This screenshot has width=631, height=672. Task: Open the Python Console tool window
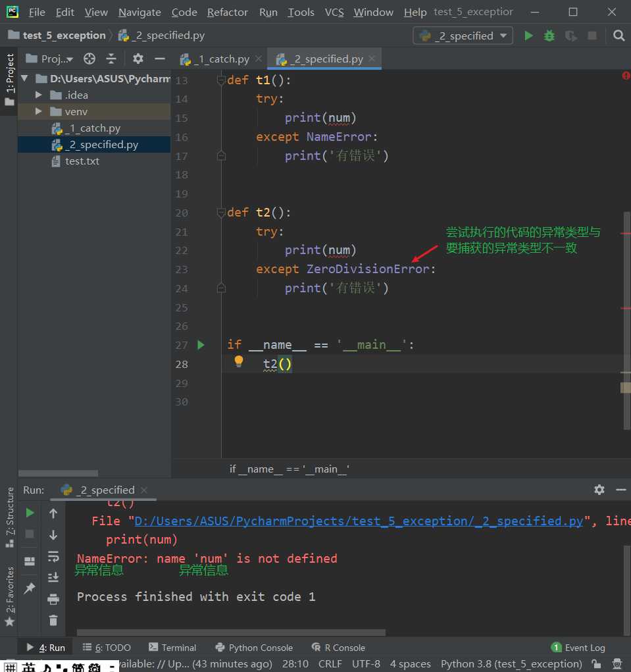click(255, 648)
